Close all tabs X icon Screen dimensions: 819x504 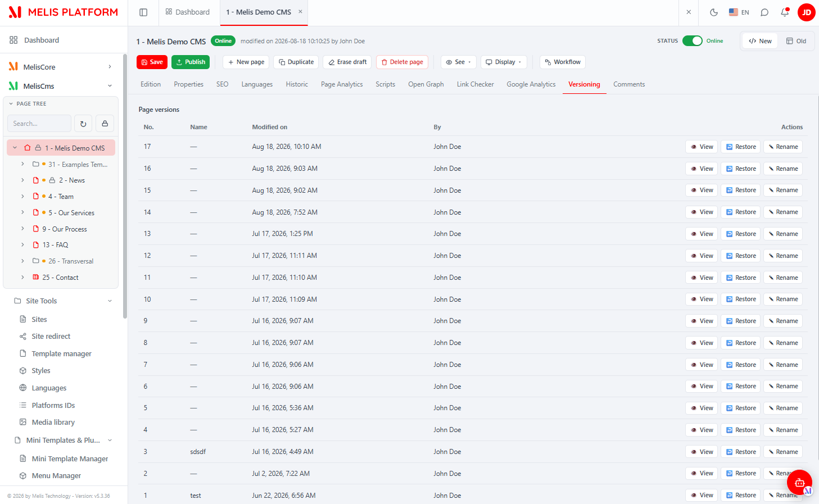(689, 12)
